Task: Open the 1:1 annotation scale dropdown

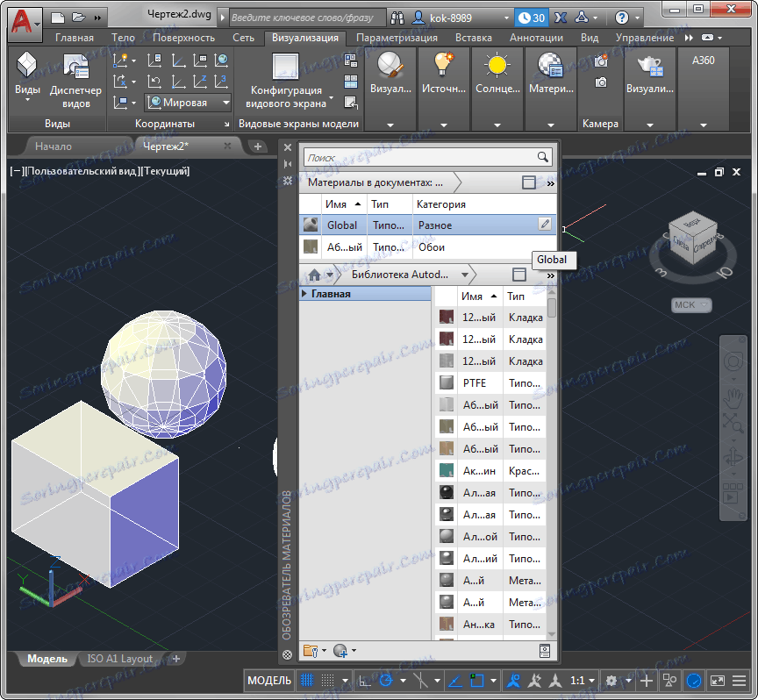Action: (x=583, y=681)
